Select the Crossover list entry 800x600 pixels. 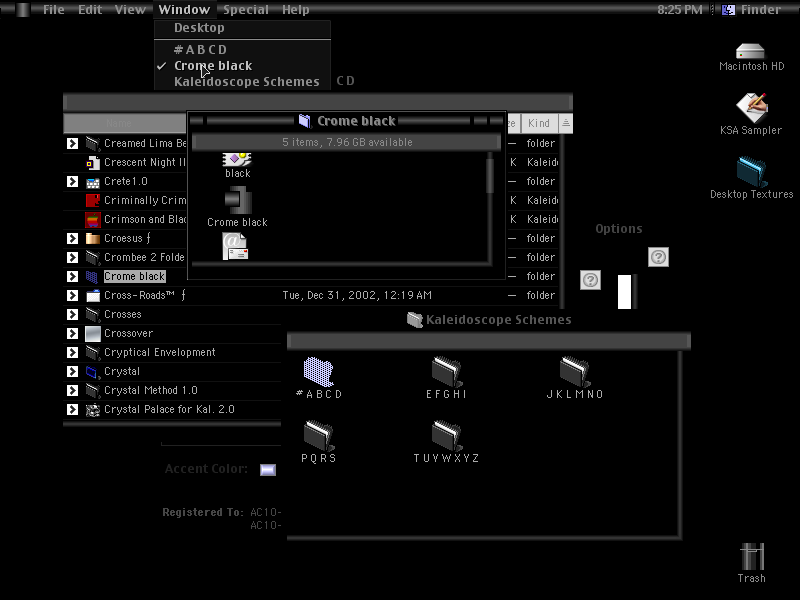pos(129,334)
